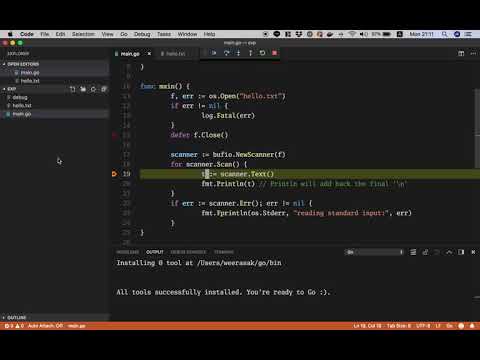Click the debug Step Out icon
This screenshot has width=480, height=360.
(x=250, y=53)
